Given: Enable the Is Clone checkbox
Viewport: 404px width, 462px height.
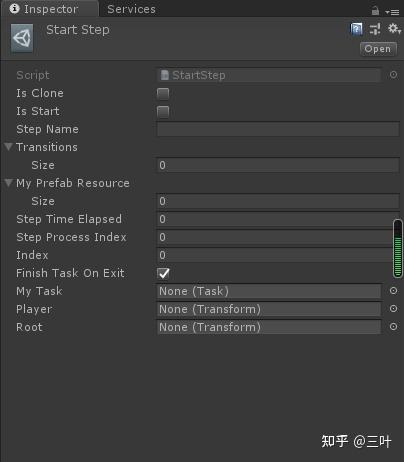Looking at the screenshot, I should coord(163,93).
